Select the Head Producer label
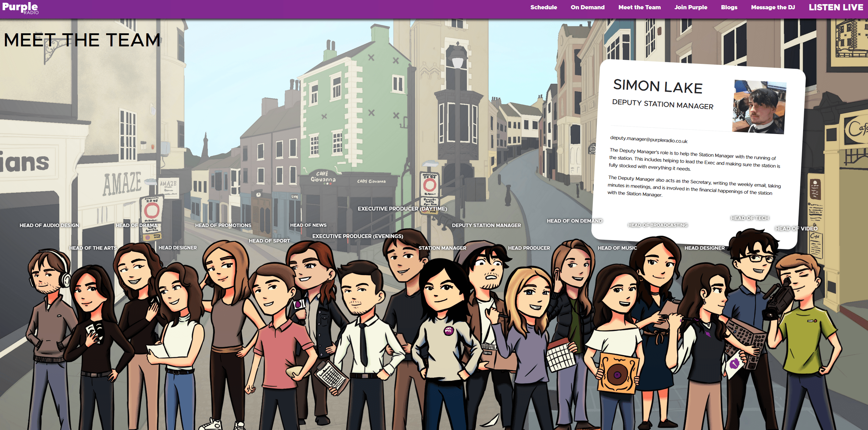 coord(529,248)
